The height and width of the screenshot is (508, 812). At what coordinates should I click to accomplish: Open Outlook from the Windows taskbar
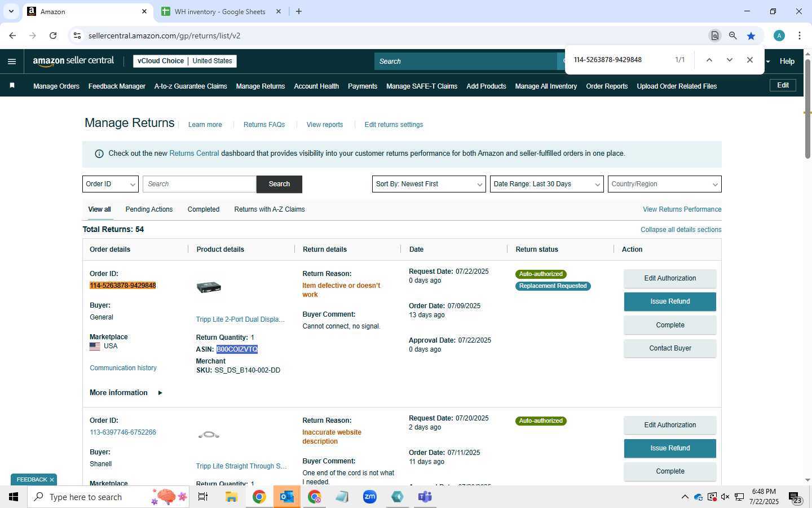pos(286,497)
